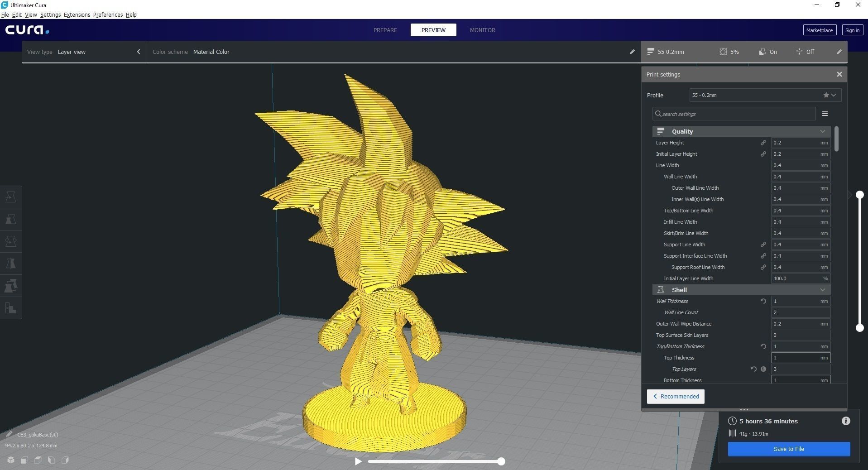This screenshot has height=470, width=868.
Task: Open the Extensions menu
Action: click(77, 14)
